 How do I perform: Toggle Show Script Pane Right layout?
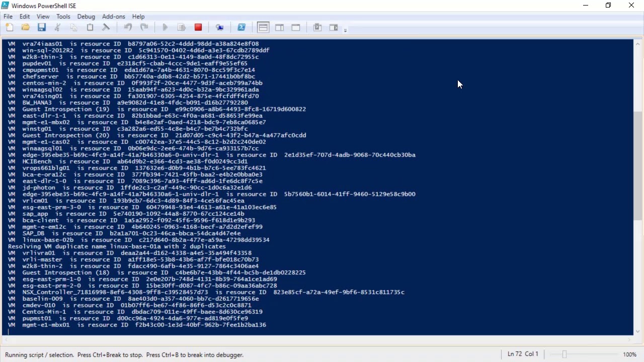[x=279, y=28]
